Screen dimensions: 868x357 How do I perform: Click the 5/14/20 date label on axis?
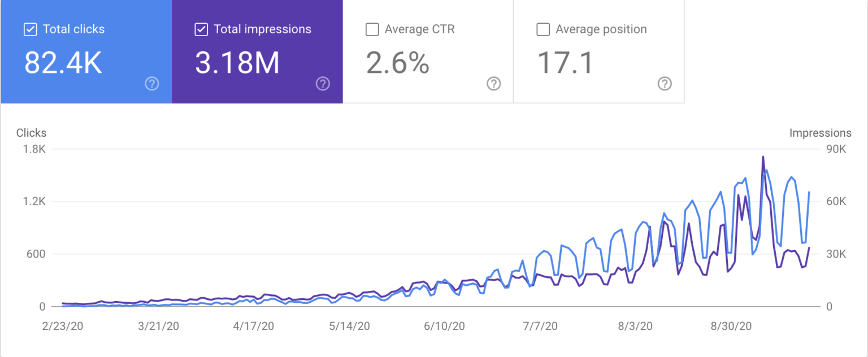tap(350, 326)
